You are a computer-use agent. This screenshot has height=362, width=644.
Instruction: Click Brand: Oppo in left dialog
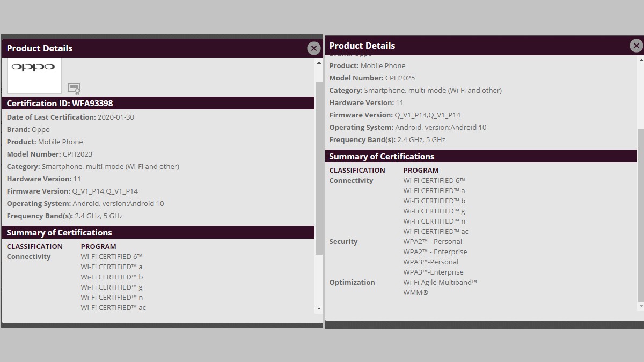coord(28,129)
